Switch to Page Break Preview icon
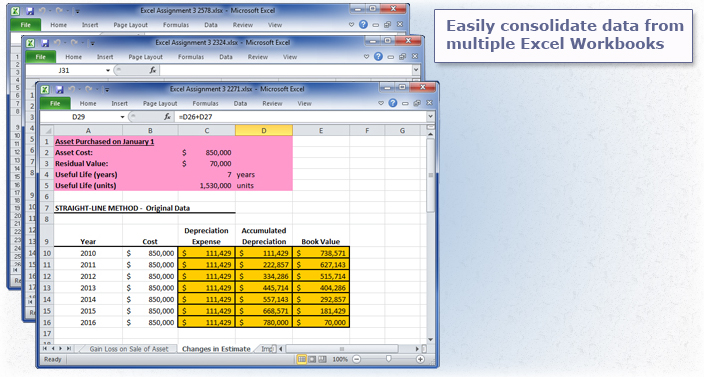Screen dimensions: 704x377 click(x=322, y=359)
